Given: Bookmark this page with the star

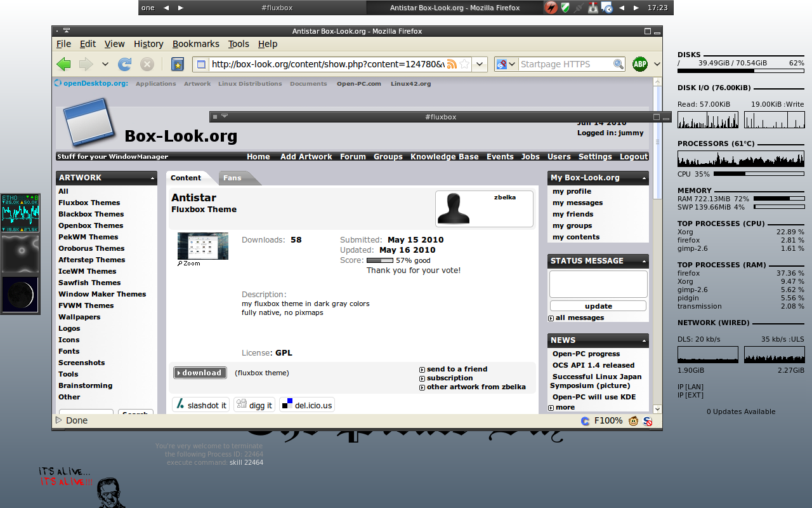Looking at the screenshot, I should (465, 64).
